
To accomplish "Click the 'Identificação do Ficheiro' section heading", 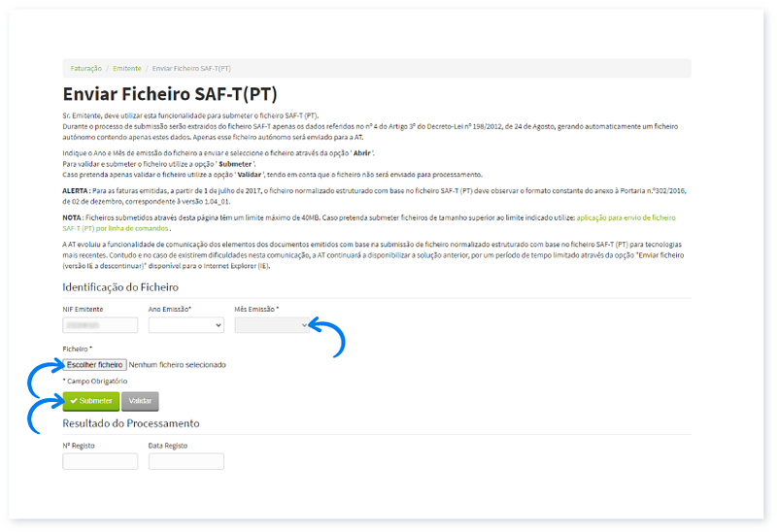I will click(x=120, y=287).
